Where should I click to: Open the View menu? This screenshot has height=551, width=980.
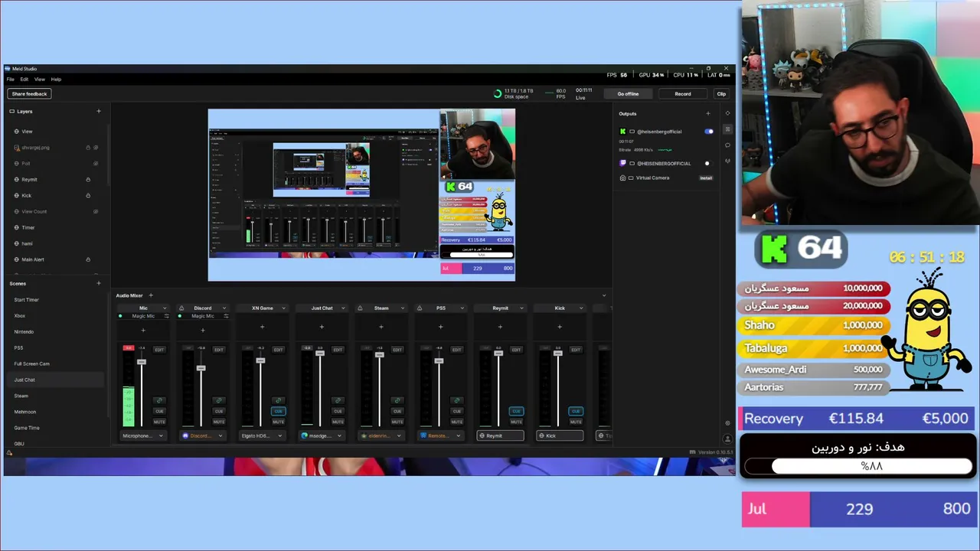39,79
